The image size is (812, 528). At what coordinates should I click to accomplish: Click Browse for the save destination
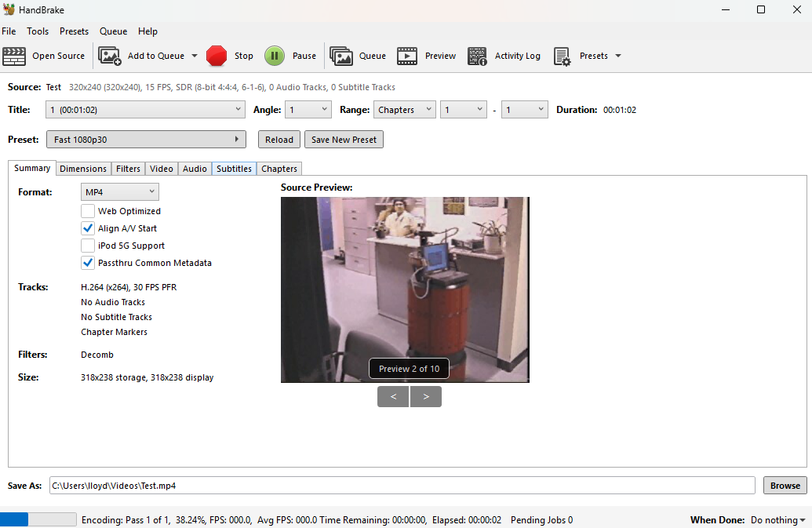click(x=785, y=486)
